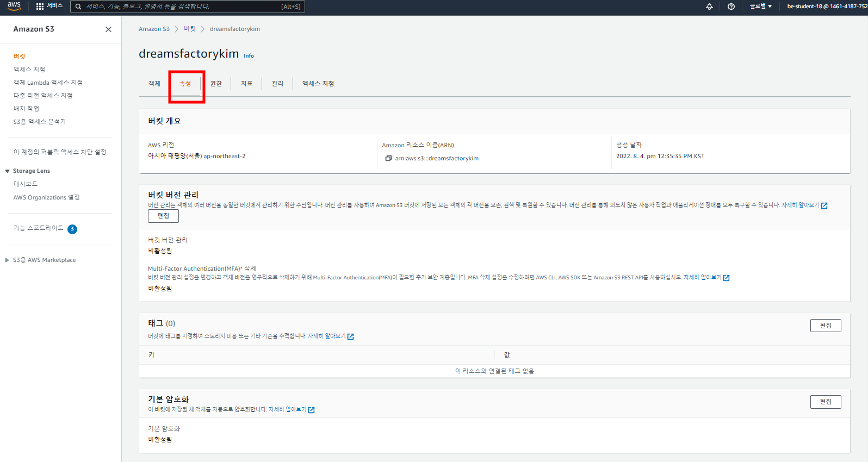The image size is (868, 462).
Task: Open the help question mark icon
Action: [731, 7]
